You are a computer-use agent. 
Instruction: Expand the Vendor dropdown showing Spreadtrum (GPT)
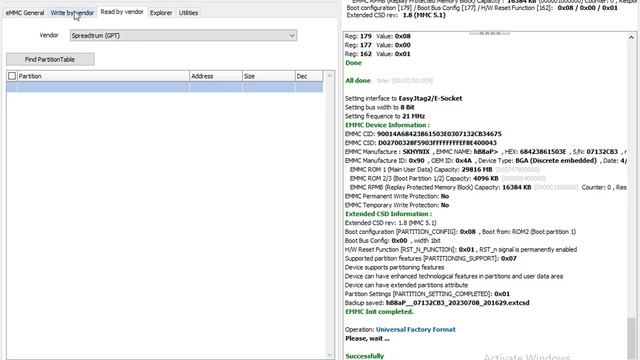[183, 36]
